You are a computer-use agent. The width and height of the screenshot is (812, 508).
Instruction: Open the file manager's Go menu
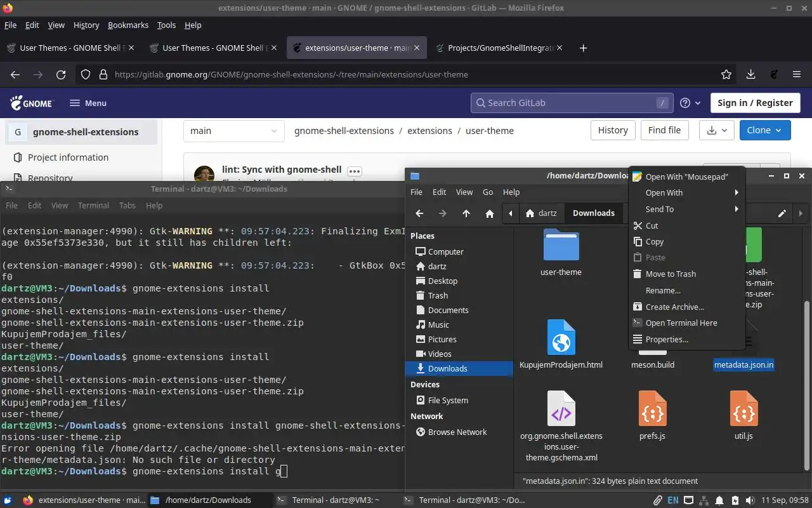click(488, 192)
